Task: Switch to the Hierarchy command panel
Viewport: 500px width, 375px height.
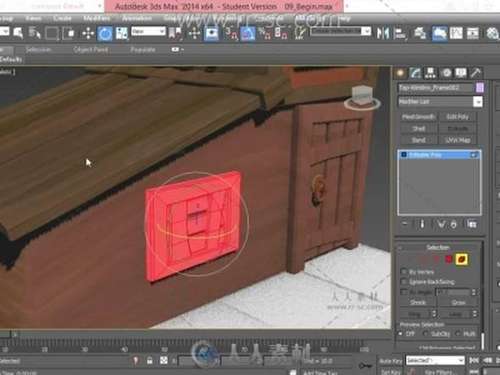Action: point(430,73)
